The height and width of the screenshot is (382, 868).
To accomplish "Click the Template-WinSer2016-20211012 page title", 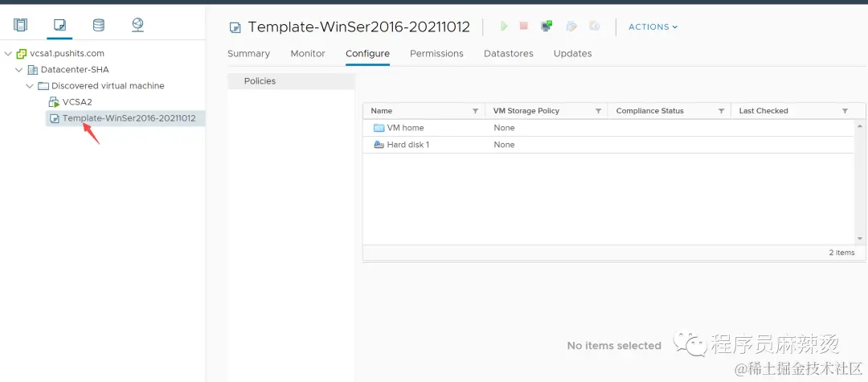I will [x=358, y=27].
